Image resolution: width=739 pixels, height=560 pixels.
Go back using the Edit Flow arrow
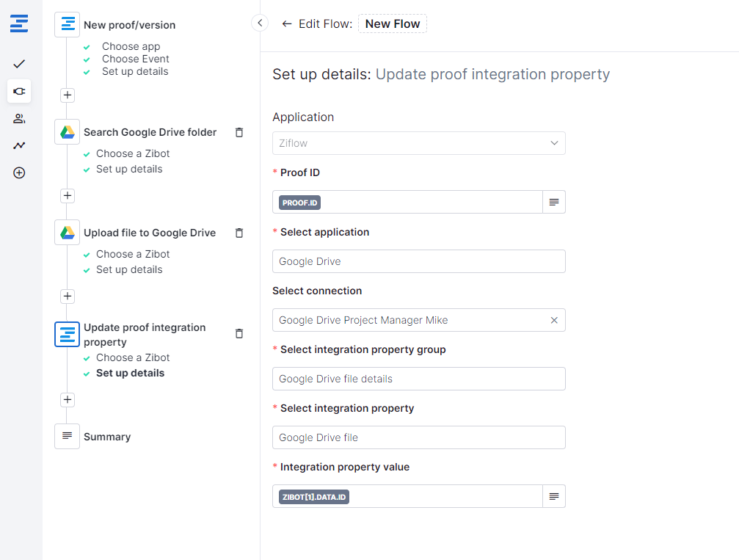pyautogui.click(x=287, y=24)
